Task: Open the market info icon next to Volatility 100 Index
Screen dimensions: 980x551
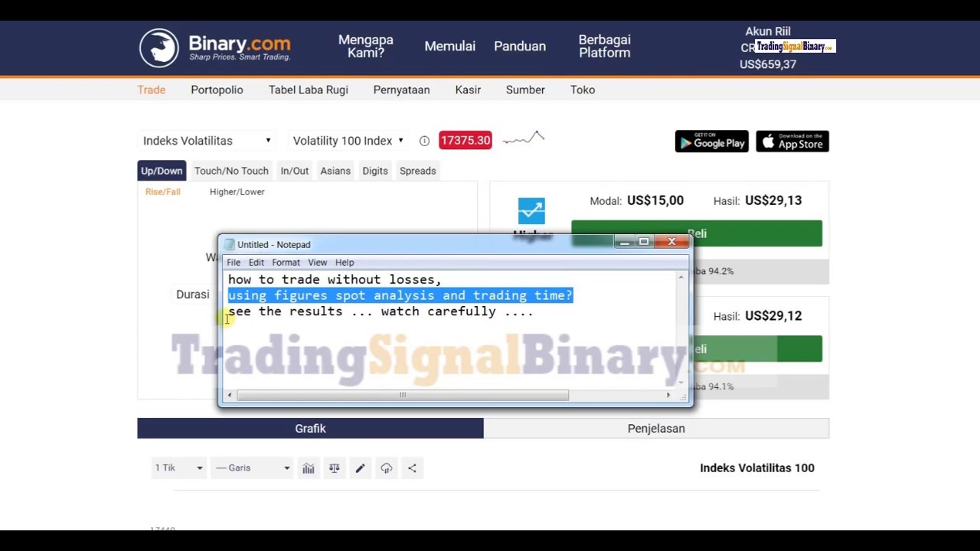Action: [x=424, y=141]
